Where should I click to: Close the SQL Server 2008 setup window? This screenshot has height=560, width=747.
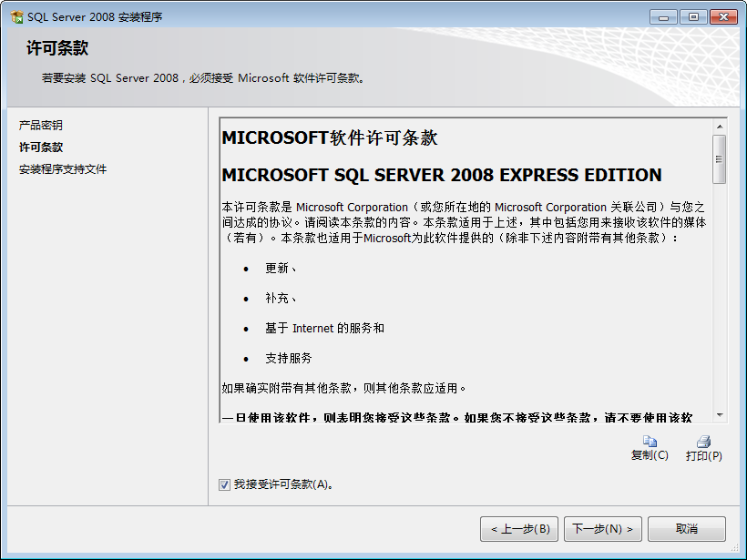coord(723,17)
